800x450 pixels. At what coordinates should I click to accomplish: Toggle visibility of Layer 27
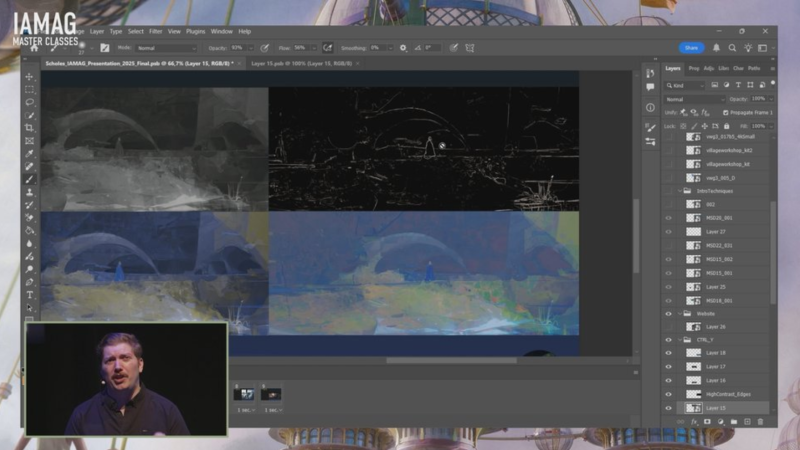pyautogui.click(x=669, y=231)
